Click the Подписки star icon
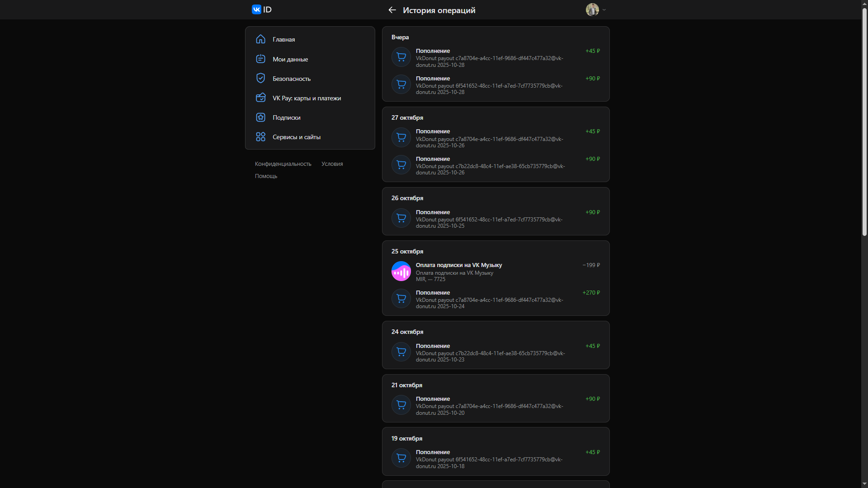The image size is (868, 488). pos(260,117)
